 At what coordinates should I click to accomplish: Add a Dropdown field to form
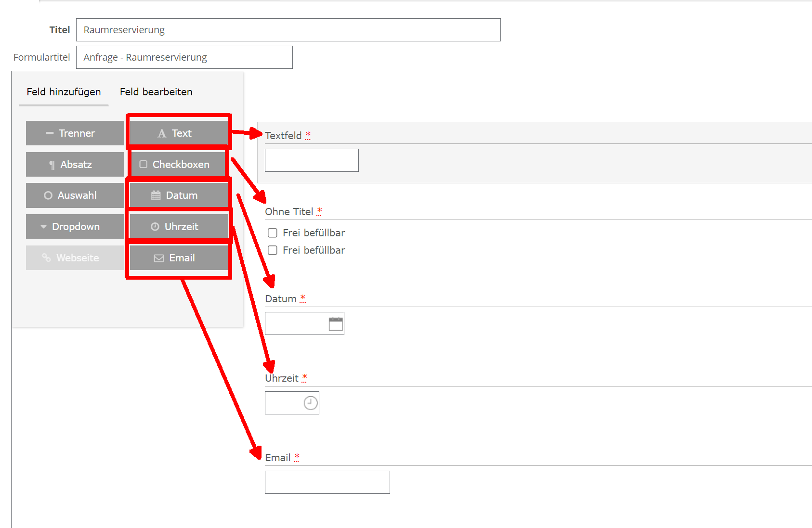pyautogui.click(x=75, y=227)
